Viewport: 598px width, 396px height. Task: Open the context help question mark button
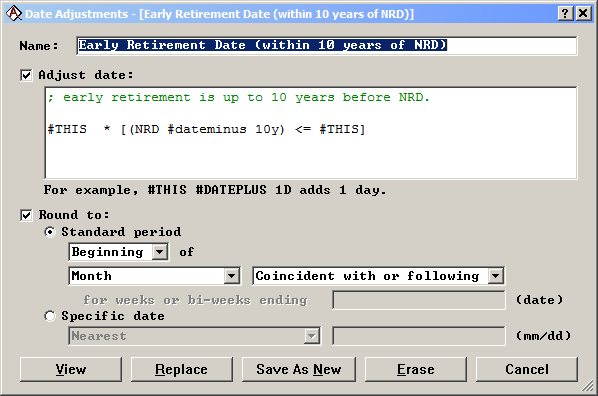565,13
